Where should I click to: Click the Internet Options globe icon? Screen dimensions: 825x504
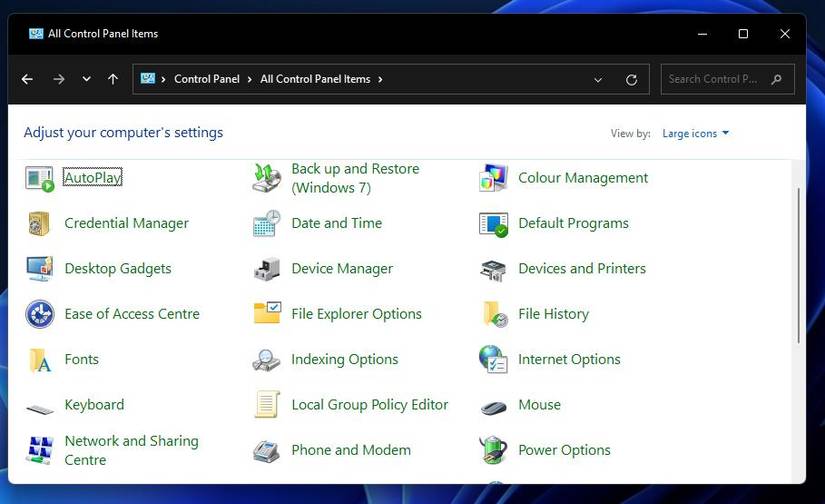coord(493,360)
